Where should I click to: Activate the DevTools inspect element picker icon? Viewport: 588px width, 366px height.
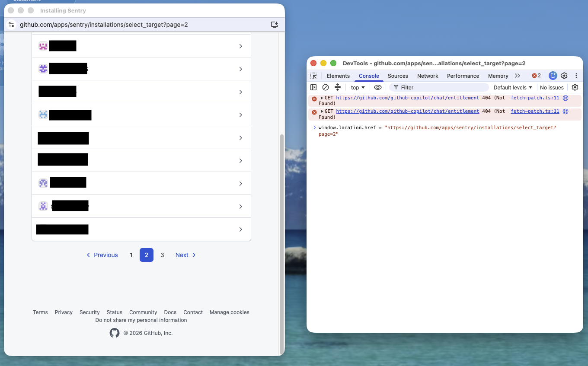coord(313,76)
